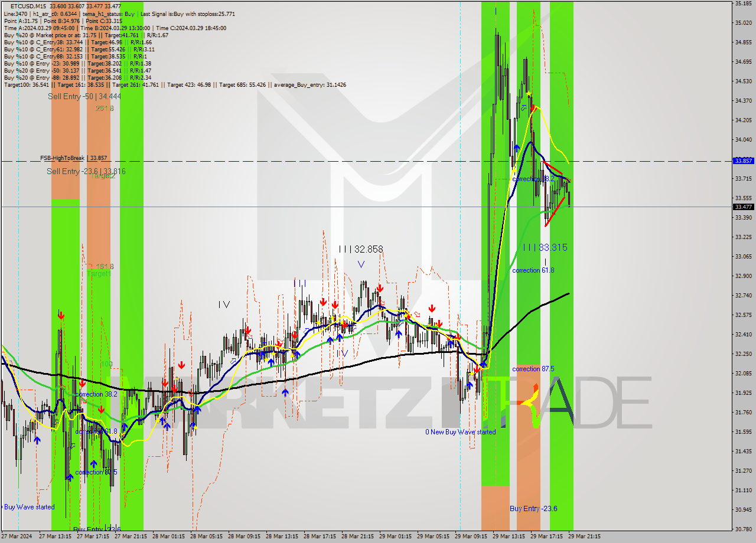Viewport: 756px width, 543px height.
Task: Click the Buy %10 @ C_Entry38: 33.744 line
Action: (77, 42)
